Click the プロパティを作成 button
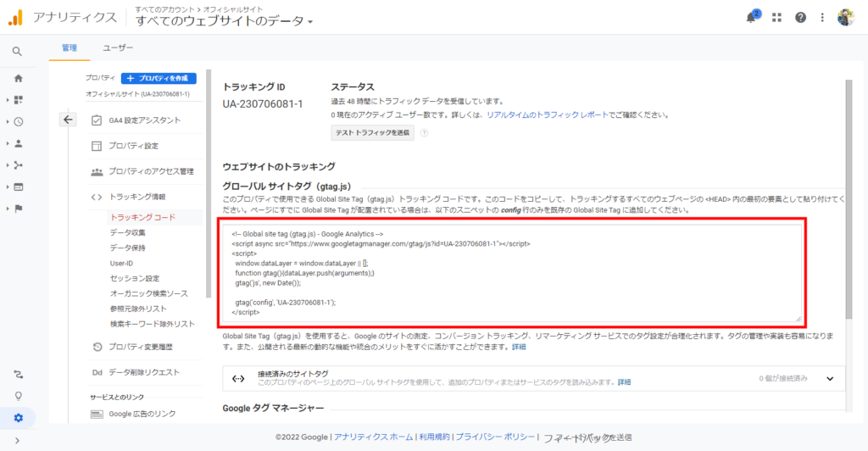Viewport: 868px width, 451px height. pos(159,78)
